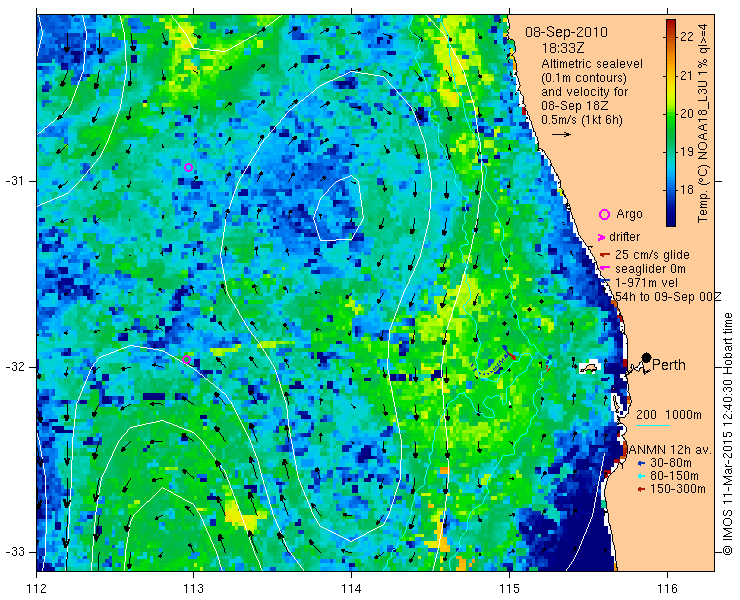Click the 18 label on the colour bar
Viewport: 740px width, 600px height.
(688, 190)
